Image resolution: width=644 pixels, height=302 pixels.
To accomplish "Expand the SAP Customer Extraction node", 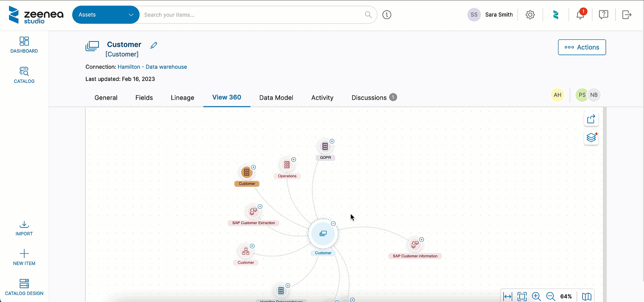I will click(x=260, y=206).
